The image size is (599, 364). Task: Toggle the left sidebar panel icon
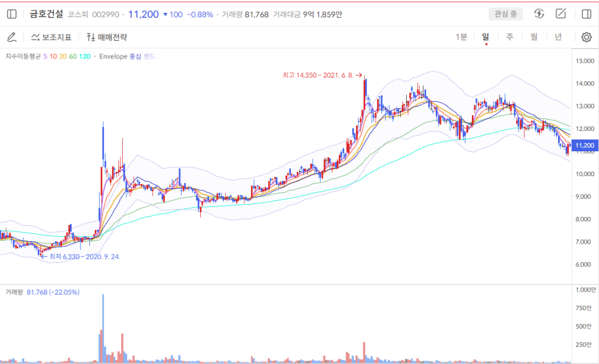click(x=12, y=14)
